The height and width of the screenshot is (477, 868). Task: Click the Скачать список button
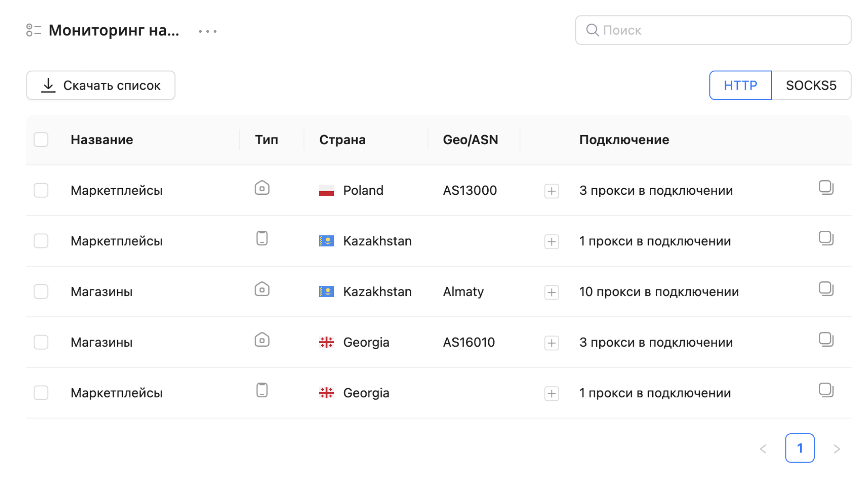click(101, 86)
